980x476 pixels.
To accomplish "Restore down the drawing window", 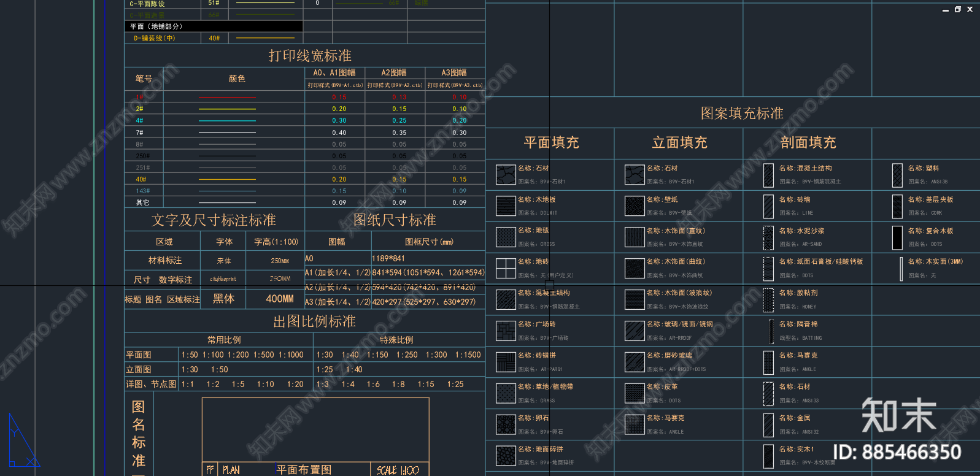I will 957,9.
